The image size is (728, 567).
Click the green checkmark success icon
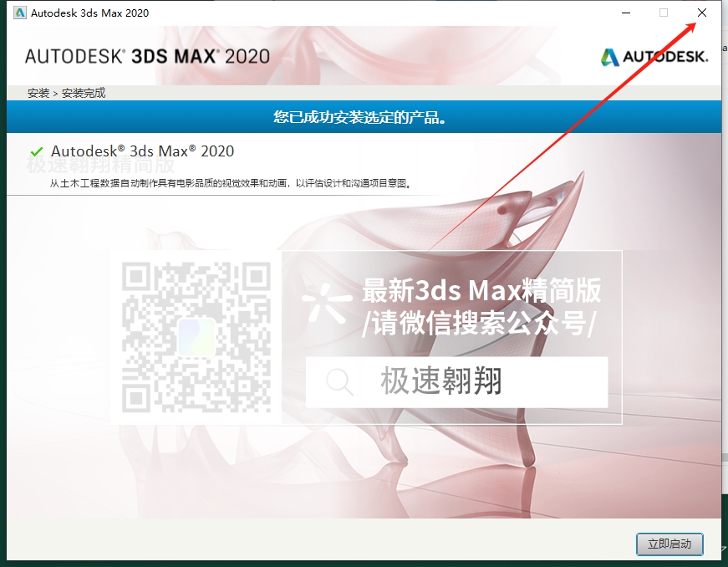tap(36, 151)
